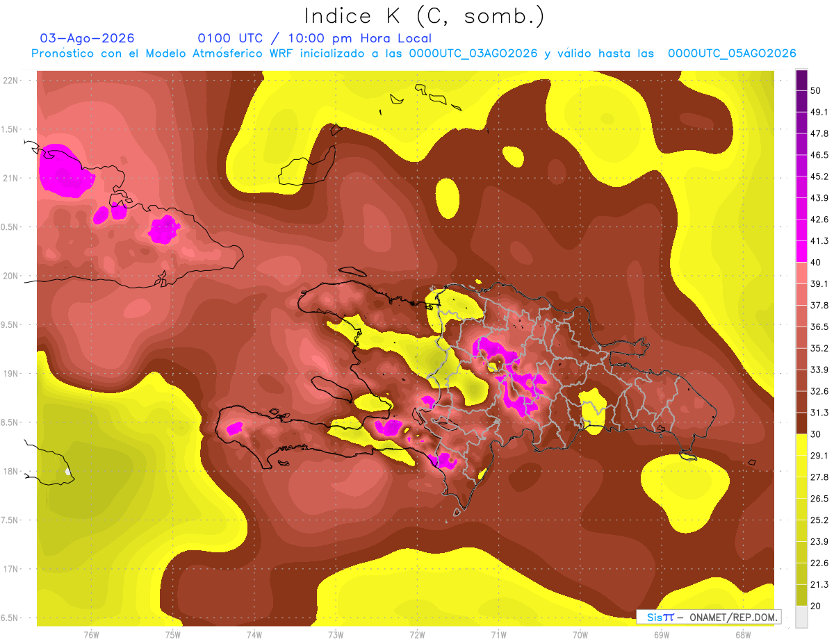Click the longitude axis label "68W"
Screen dimensions: 834x644
coord(743,634)
